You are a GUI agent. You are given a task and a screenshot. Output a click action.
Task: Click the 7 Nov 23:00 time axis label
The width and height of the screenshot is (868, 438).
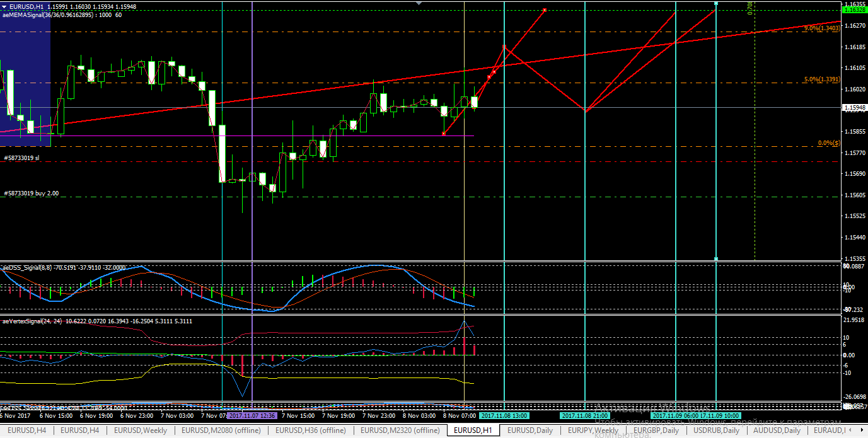(x=379, y=416)
